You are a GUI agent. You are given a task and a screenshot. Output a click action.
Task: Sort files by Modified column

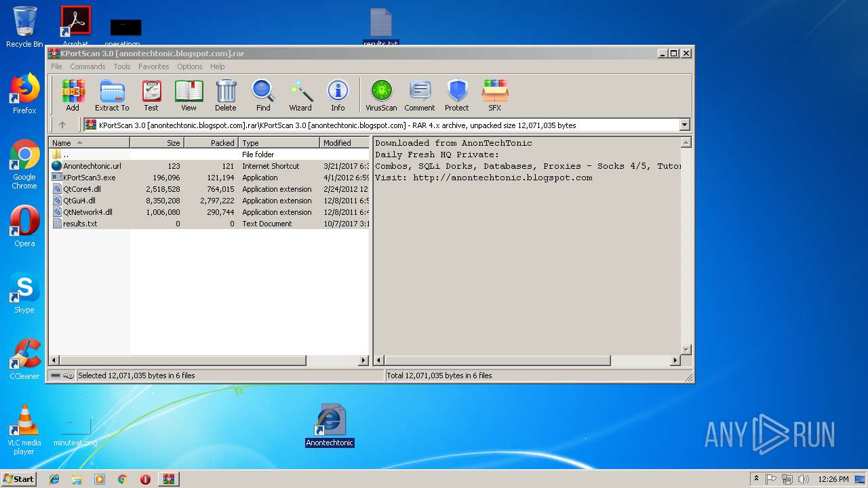pyautogui.click(x=344, y=143)
